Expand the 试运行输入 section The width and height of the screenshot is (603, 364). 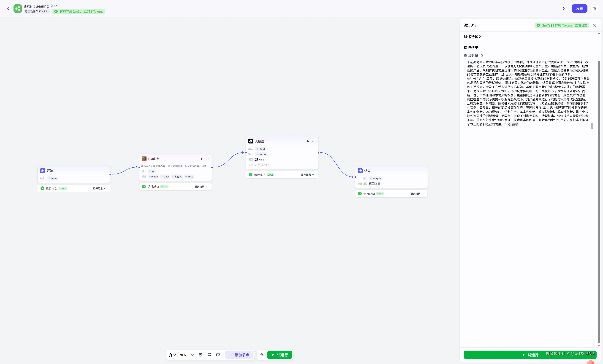pyautogui.click(x=473, y=37)
